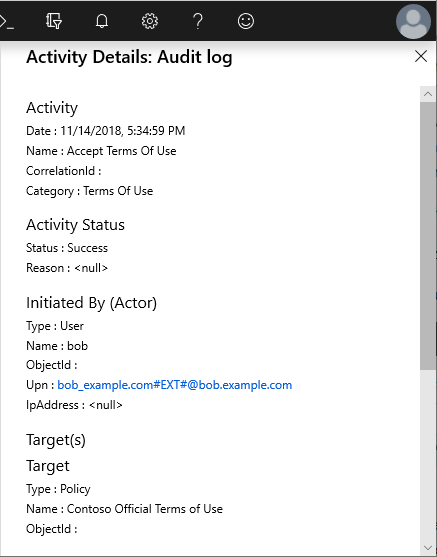Click the Initiated By (Actor) heading
This screenshot has width=437, height=557.
click(x=91, y=303)
